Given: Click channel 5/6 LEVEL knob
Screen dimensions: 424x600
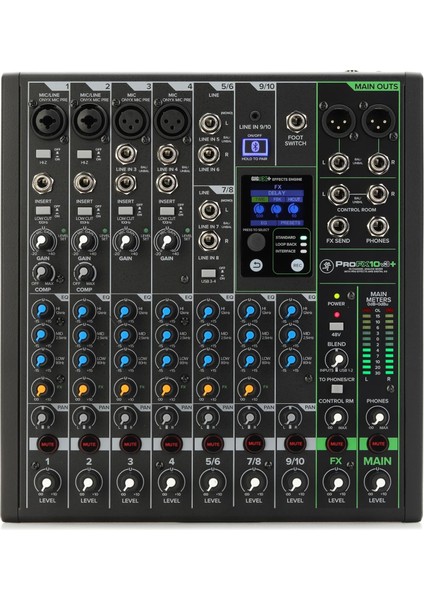Looking at the screenshot, I should pos(212,483).
